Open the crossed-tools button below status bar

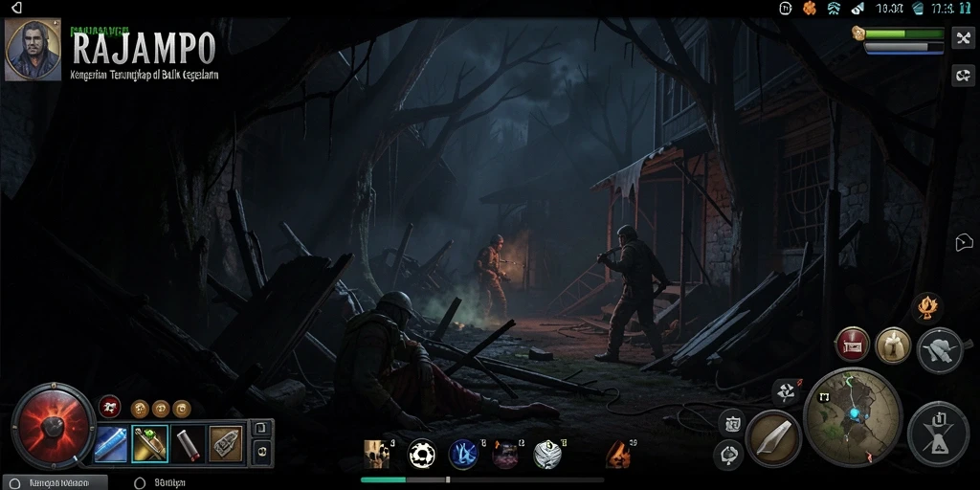(x=963, y=38)
